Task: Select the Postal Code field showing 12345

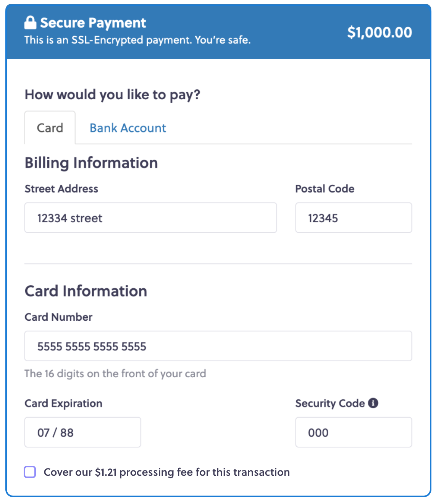Action: [x=353, y=218]
